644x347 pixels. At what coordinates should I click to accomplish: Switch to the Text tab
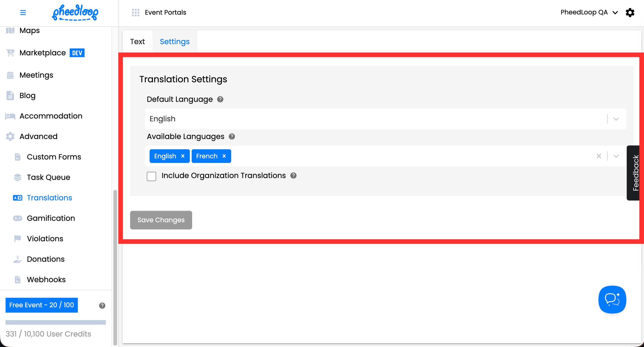coord(137,42)
